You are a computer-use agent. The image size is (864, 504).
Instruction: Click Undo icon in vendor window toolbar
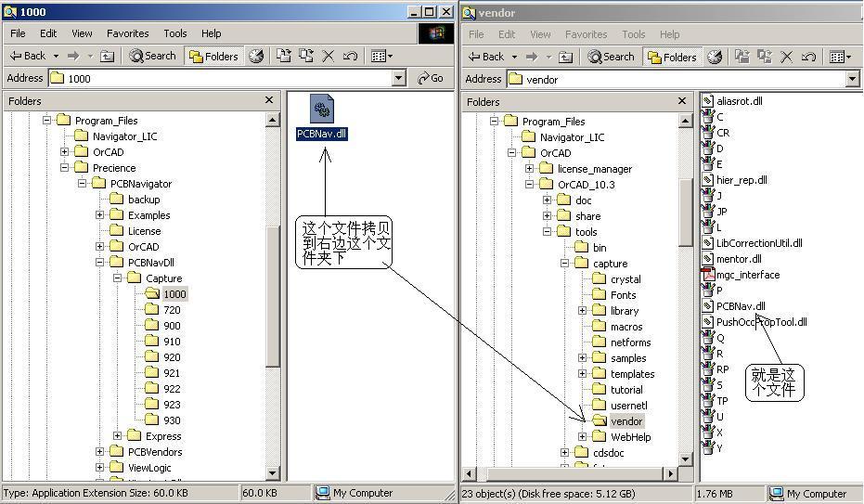pyautogui.click(x=808, y=57)
